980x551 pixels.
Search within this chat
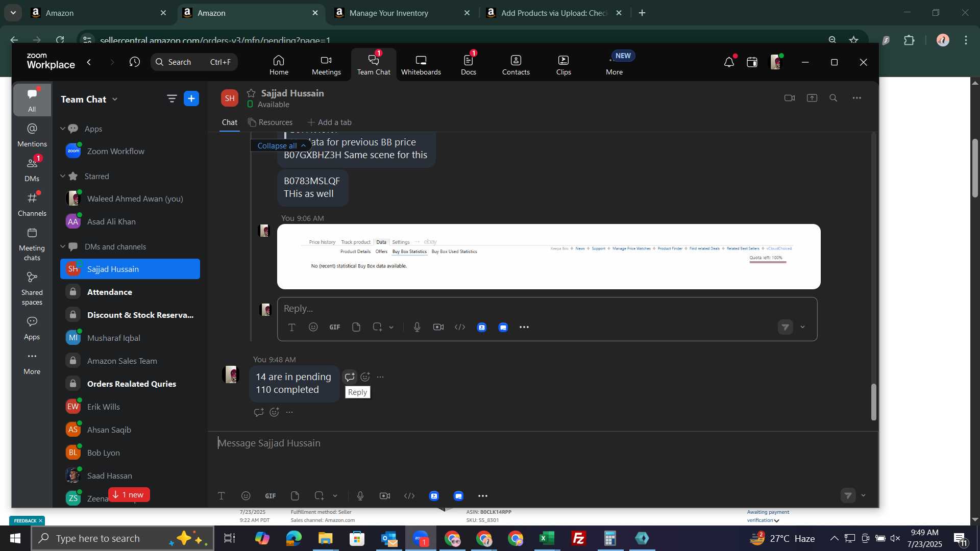point(834,98)
